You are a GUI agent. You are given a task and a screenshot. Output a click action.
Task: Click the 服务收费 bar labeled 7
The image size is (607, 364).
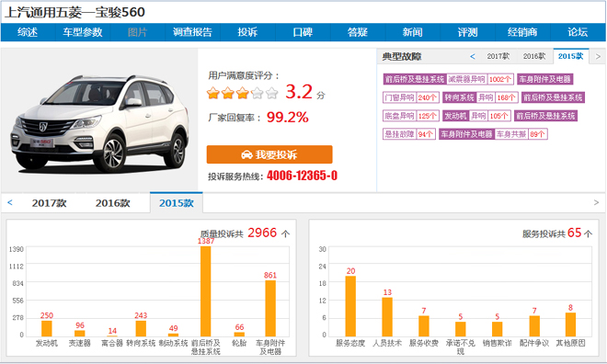(424, 326)
